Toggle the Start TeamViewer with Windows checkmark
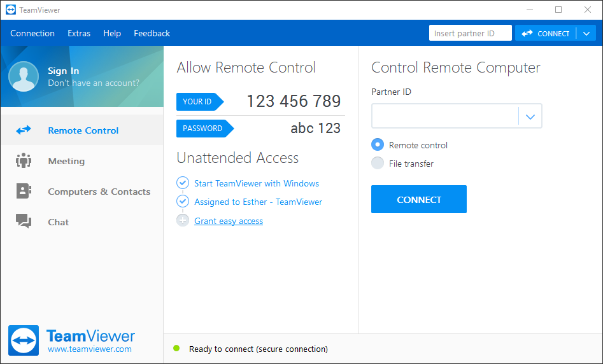603x364 pixels. point(183,183)
